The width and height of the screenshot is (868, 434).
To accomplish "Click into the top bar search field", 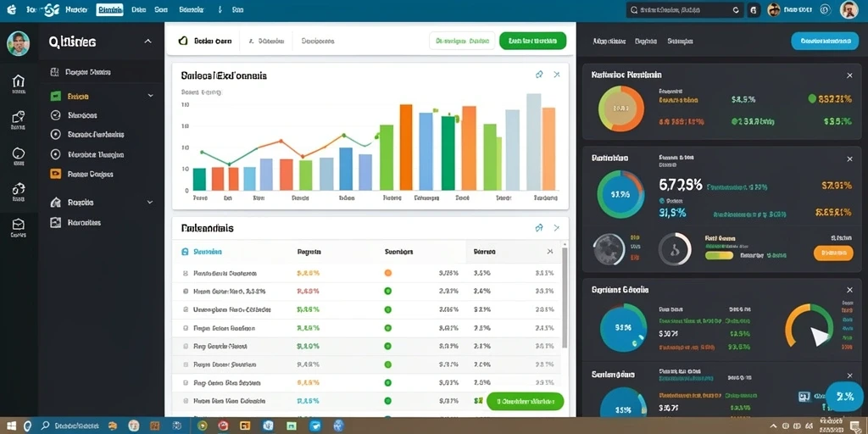I will click(x=685, y=10).
